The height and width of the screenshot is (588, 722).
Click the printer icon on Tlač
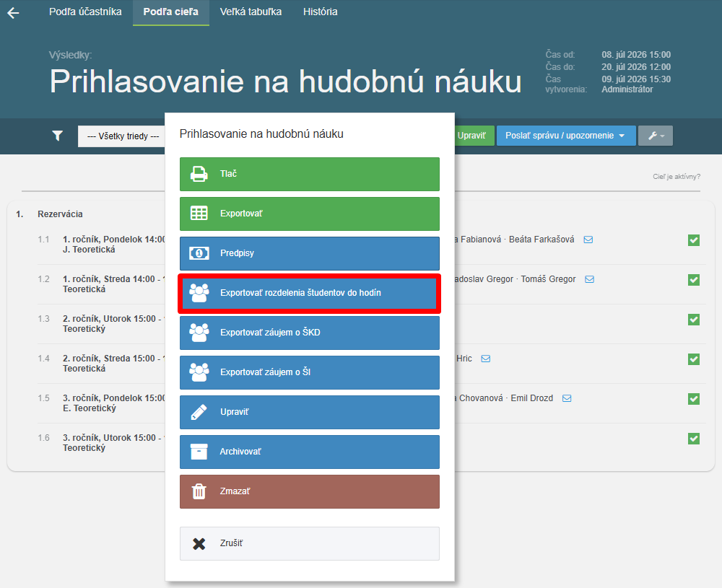coord(199,174)
